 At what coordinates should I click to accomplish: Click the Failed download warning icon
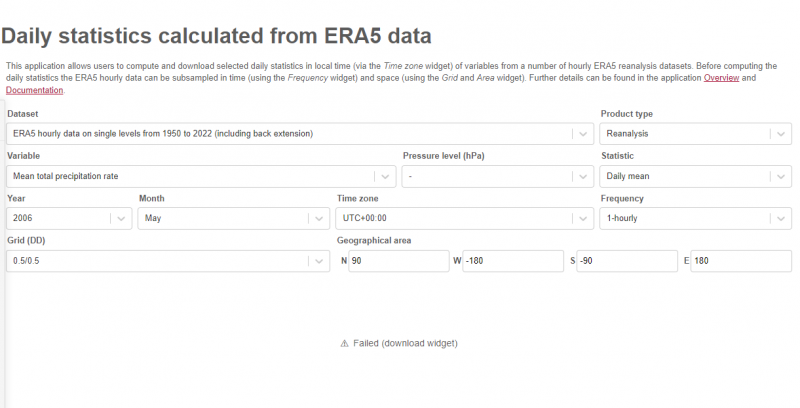click(345, 343)
